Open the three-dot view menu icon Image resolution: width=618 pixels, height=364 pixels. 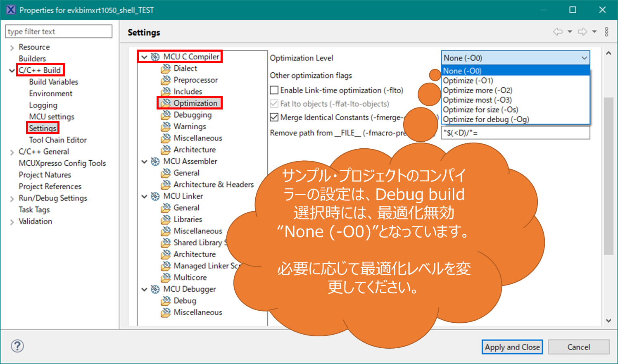606,32
